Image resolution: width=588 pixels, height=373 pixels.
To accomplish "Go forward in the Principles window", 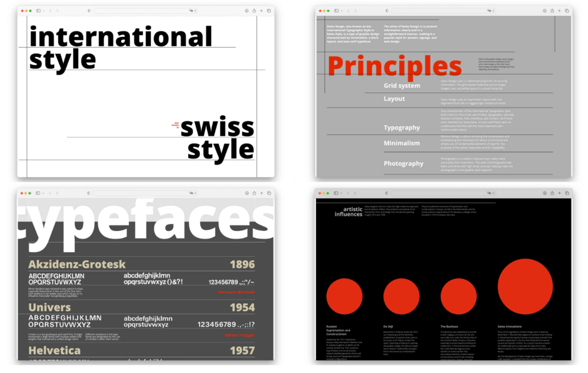I will [356, 11].
